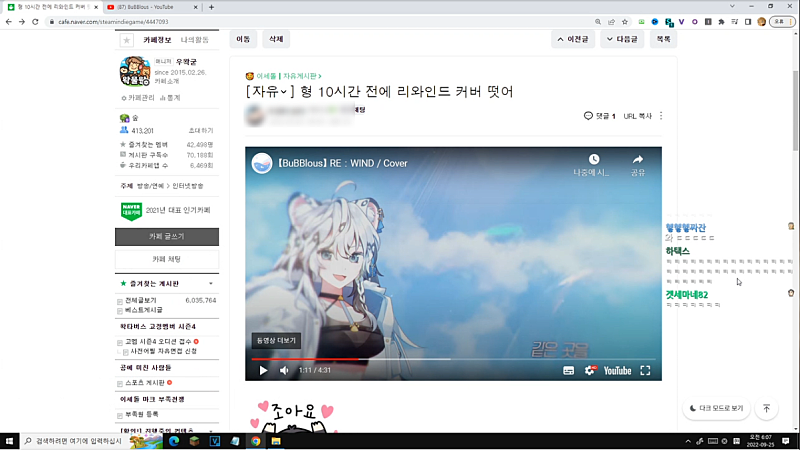Open Windows Start menu

click(x=9, y=441)
